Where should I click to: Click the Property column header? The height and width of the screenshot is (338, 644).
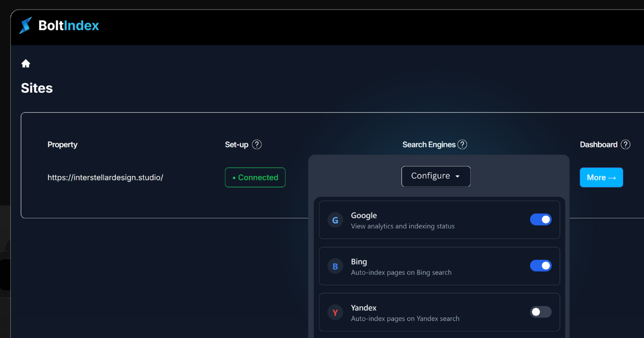coord(62,144)
